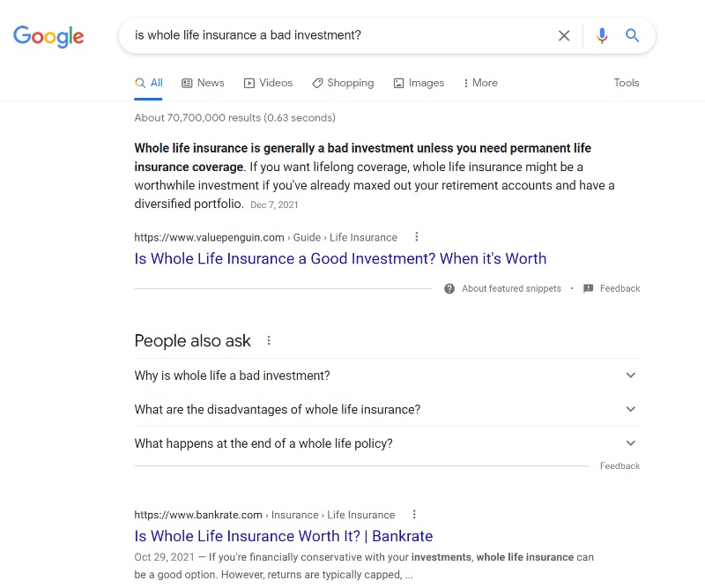Switch to the Videos tab

click(268, 83)
